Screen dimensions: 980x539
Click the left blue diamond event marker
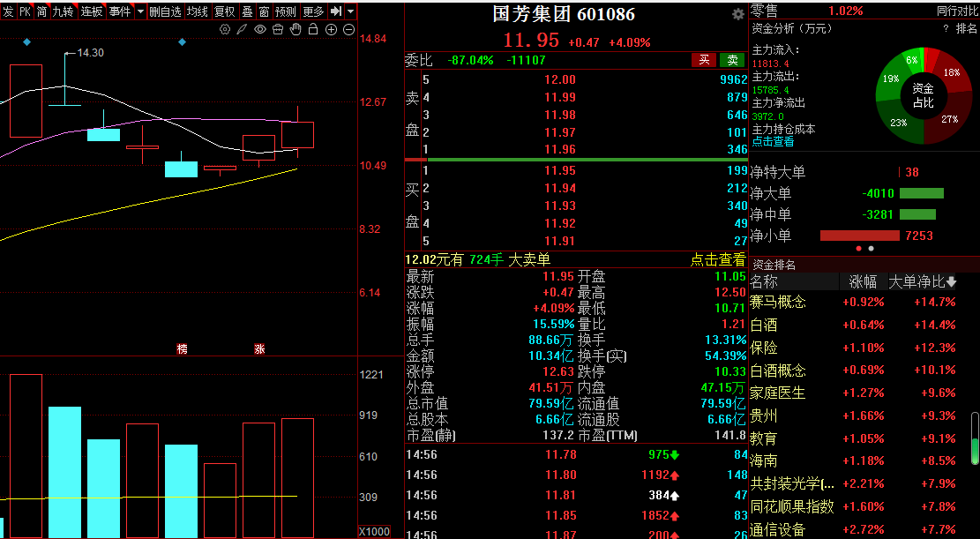pyautogui.click(x=26, y=41)
